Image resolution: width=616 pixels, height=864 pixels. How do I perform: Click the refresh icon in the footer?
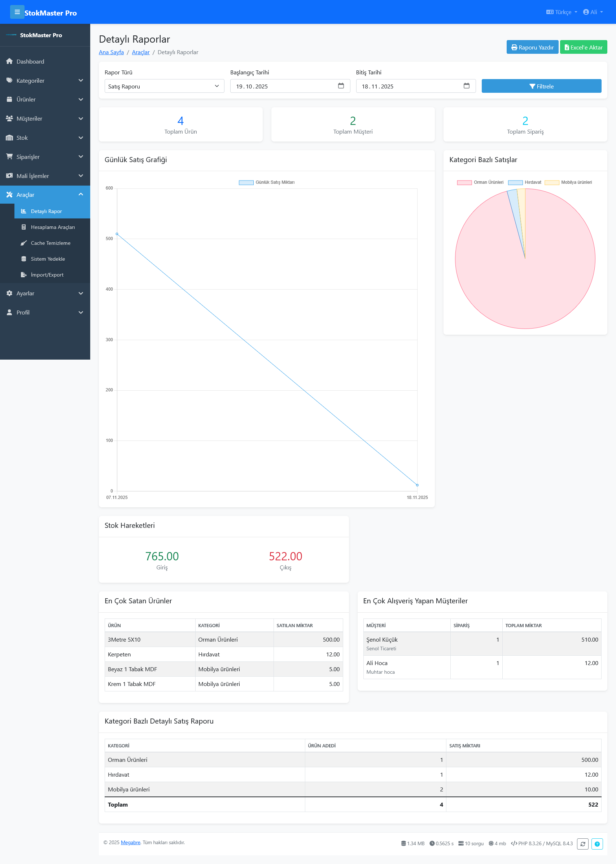coord(583,844)
